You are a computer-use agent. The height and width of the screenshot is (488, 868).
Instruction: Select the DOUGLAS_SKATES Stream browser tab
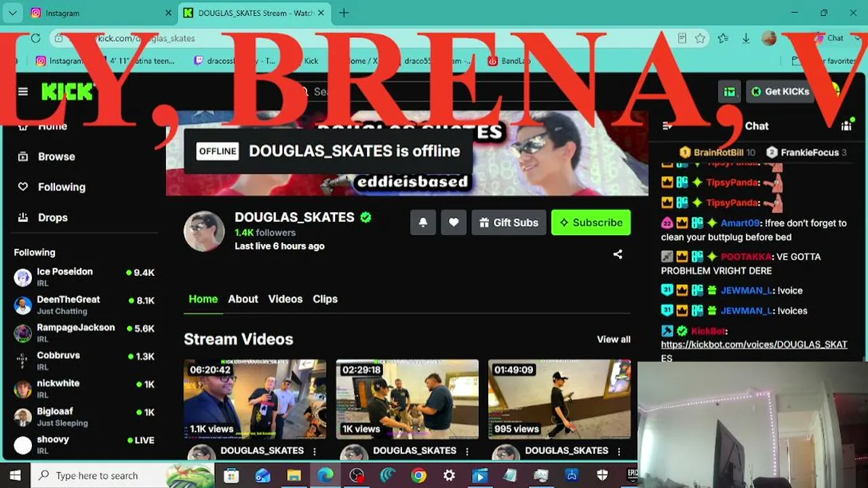[255, 13]
